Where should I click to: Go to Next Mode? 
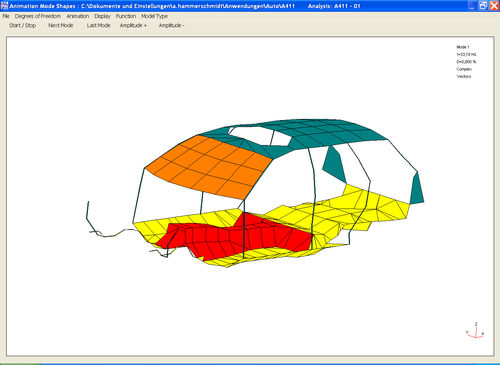(x=60, y=25)
